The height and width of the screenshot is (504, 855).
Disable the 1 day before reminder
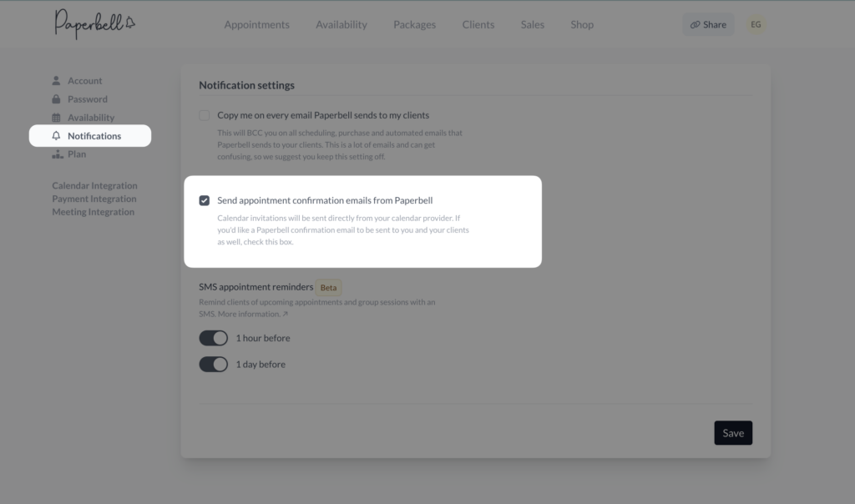(x=214, y=365)
